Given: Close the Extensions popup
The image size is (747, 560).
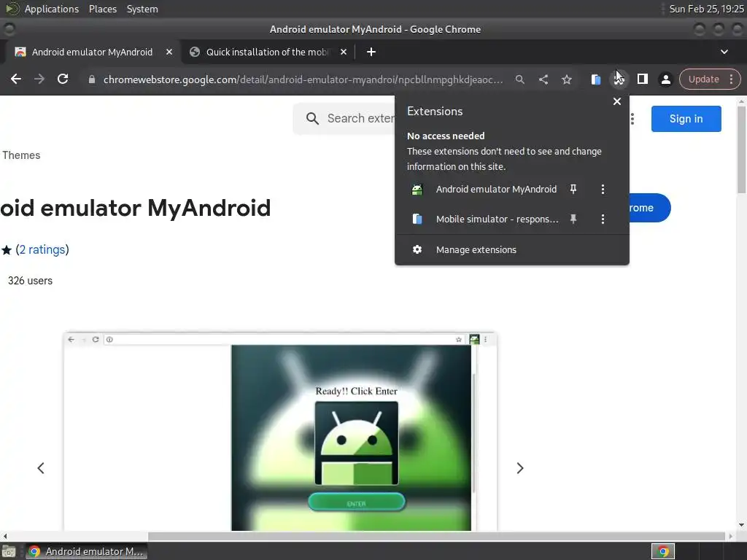Looking at the screenshot, I should pos(617,101).
